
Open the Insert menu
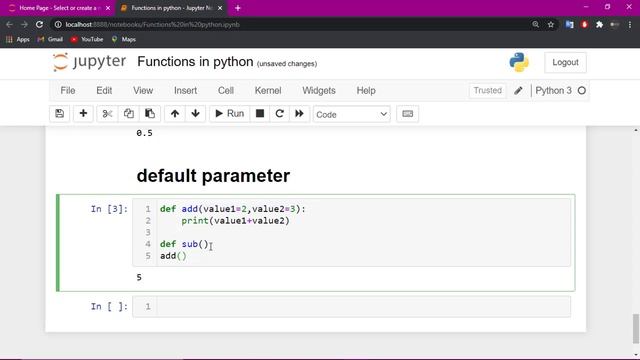pyautogui.click(x=185, y=91)
